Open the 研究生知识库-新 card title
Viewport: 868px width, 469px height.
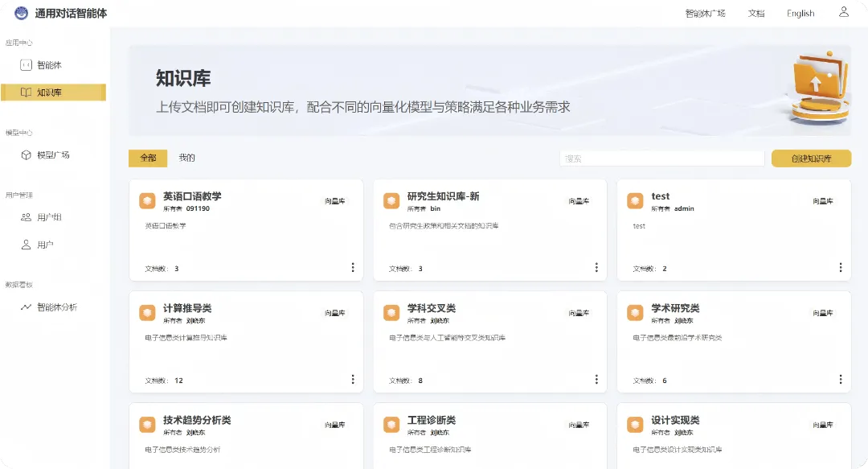click(x=444, y=196)
